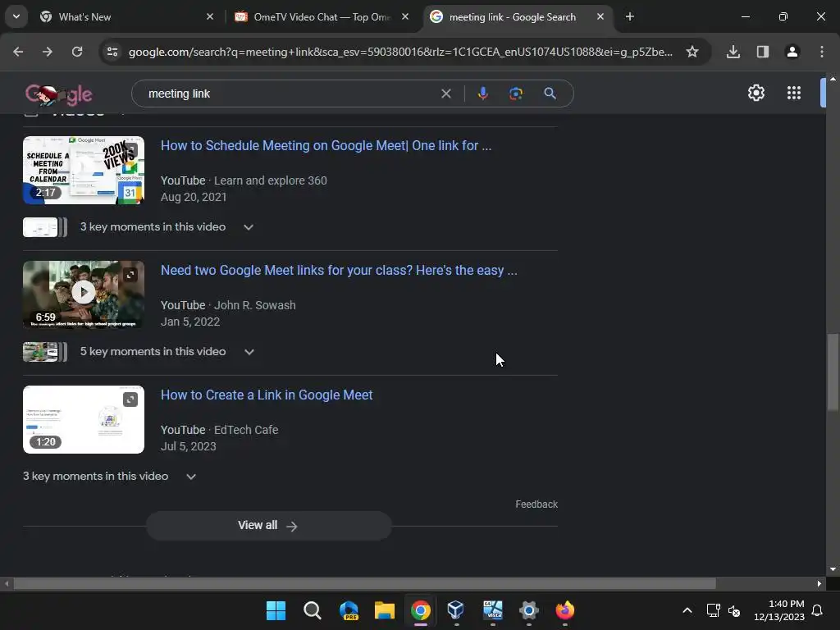
Task: Open a new tab with plus button
Action: pyautogui.click(x=630, y=17)
